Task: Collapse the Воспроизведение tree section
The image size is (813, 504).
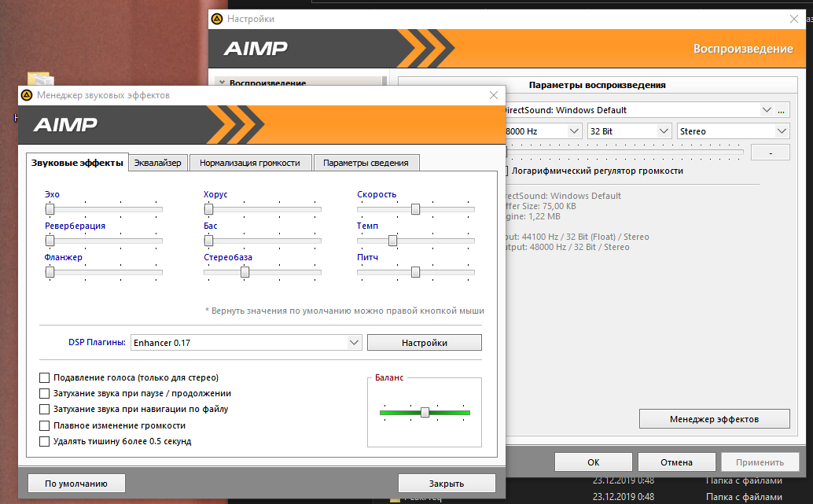Action: point(222,83)
